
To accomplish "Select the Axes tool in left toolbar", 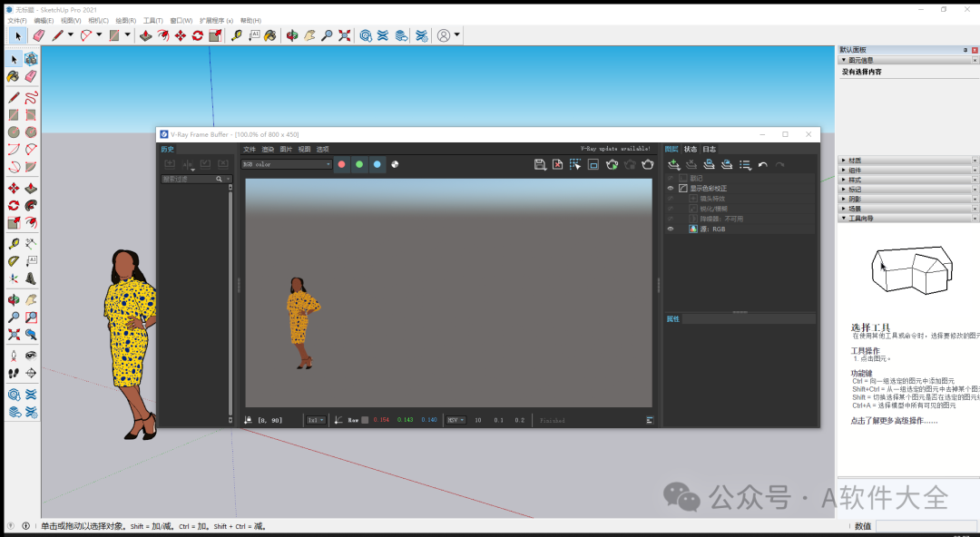I will (13, 278).
